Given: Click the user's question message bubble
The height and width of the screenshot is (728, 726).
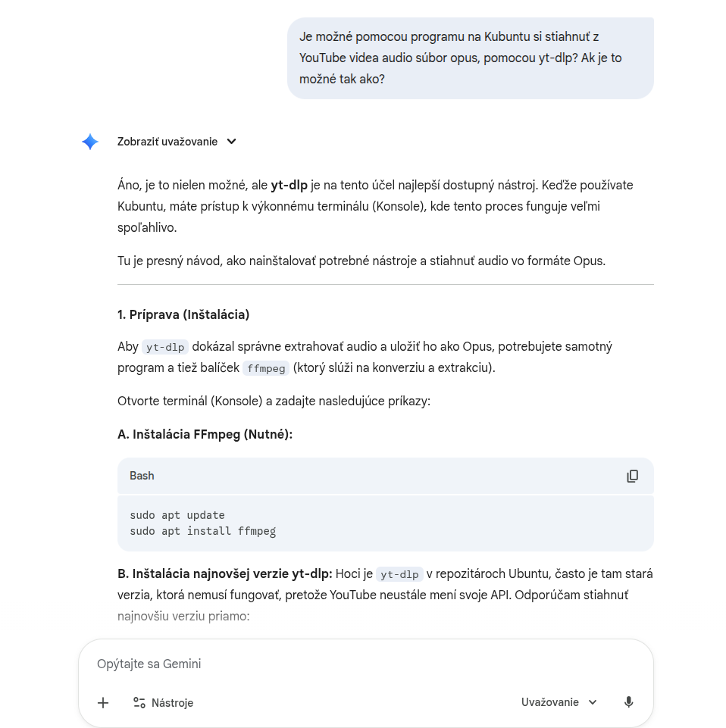Looking at the screenshot, I should 470,58.
